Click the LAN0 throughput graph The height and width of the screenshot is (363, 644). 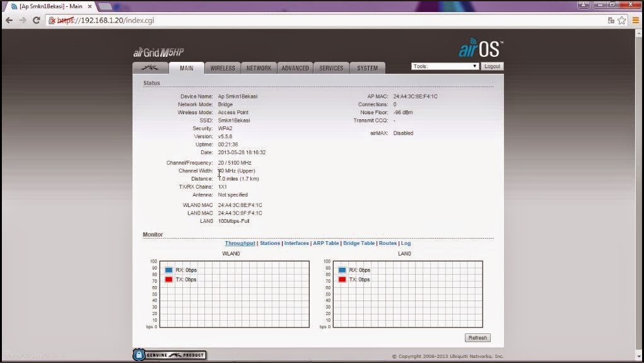(x=408, y=294)
